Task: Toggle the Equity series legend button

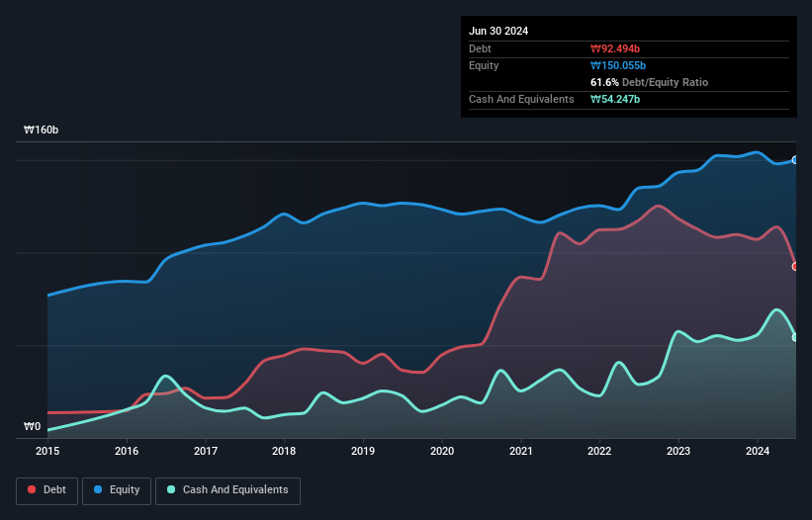Action: [x=117, y=490]
